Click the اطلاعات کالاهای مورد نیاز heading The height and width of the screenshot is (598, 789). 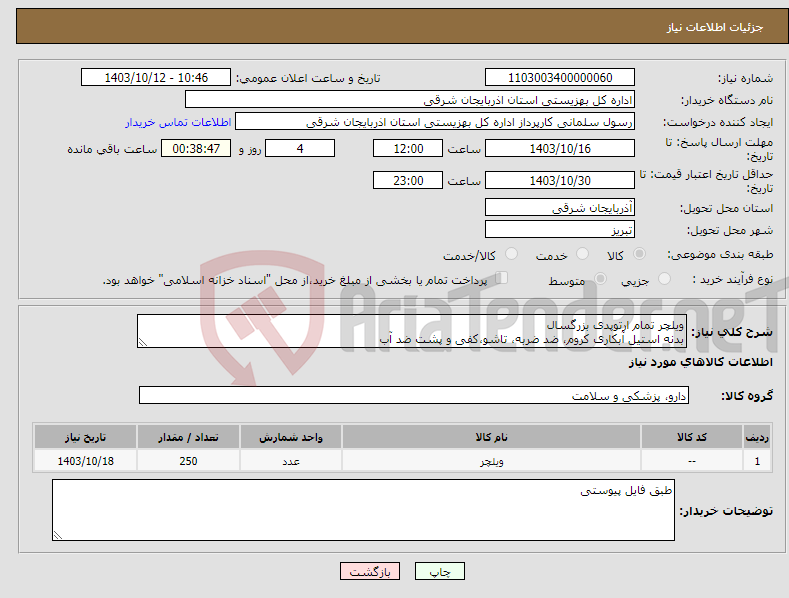700,362
